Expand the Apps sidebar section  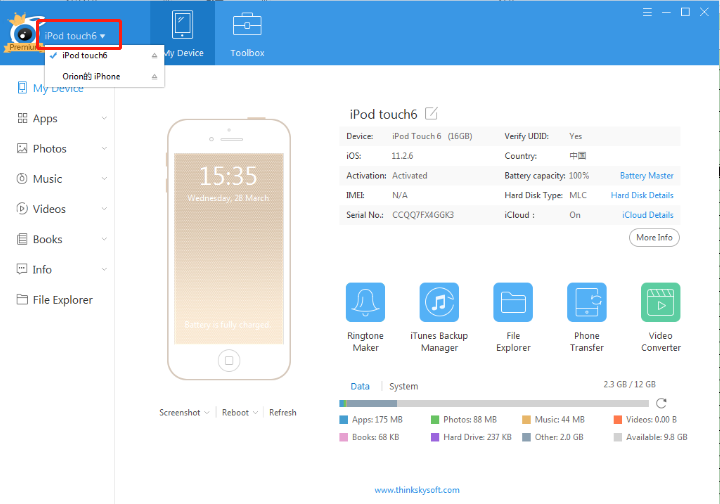pos(104,119)
